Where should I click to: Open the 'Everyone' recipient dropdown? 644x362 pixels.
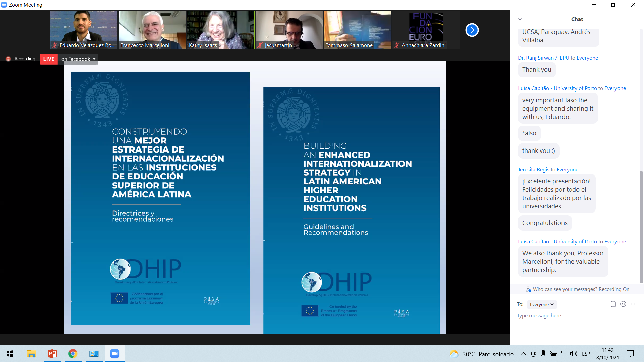[542, 304]
